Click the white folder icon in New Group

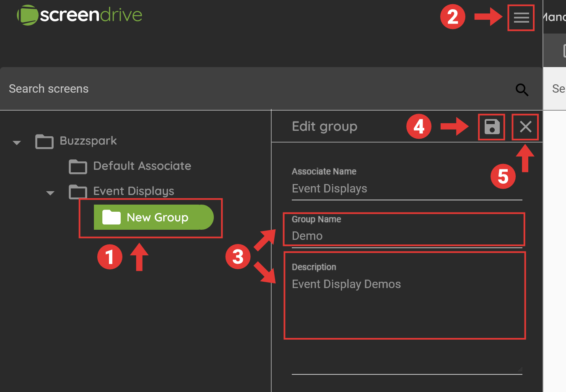tap(111, 217)
